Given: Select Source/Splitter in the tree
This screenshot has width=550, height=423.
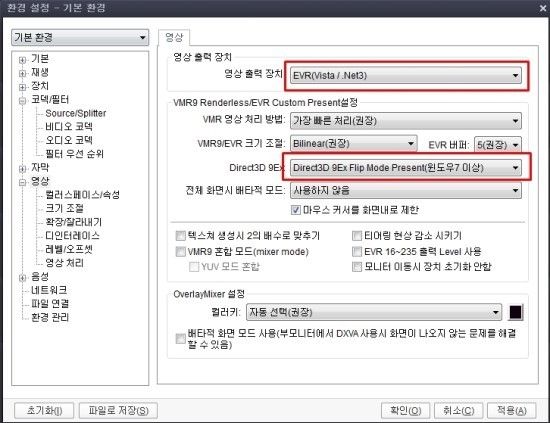Looking at the screenshot, I should click(x=76, y=113).
